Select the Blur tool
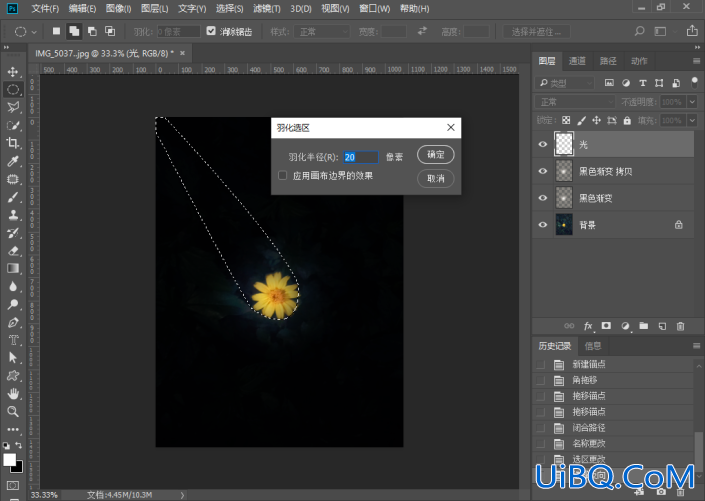Screen dimensions: 705x501 coord(13,286)
